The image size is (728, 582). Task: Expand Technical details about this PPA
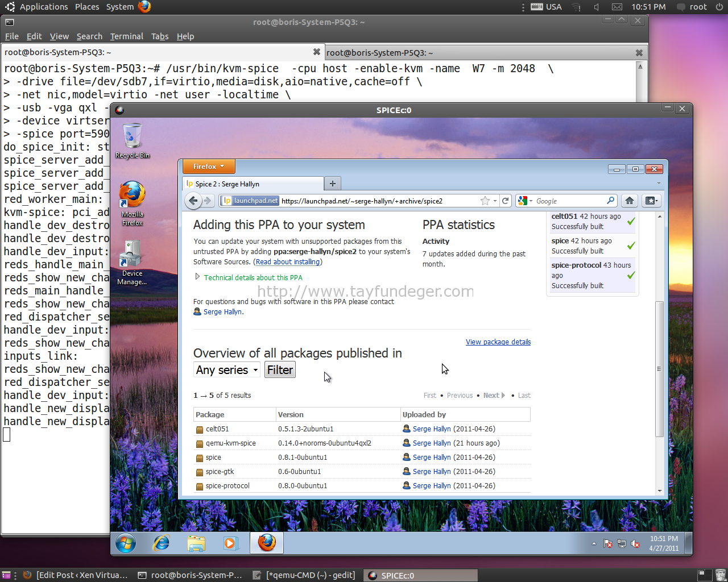pos(249,277)
